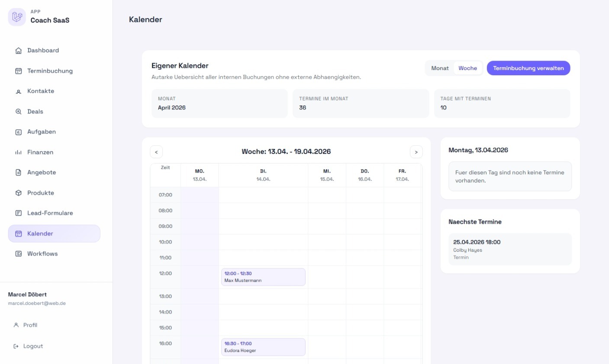Click the Logout arrow icon
The width and height of the screenshot is (609, 364).
click(x=16, y=346)
